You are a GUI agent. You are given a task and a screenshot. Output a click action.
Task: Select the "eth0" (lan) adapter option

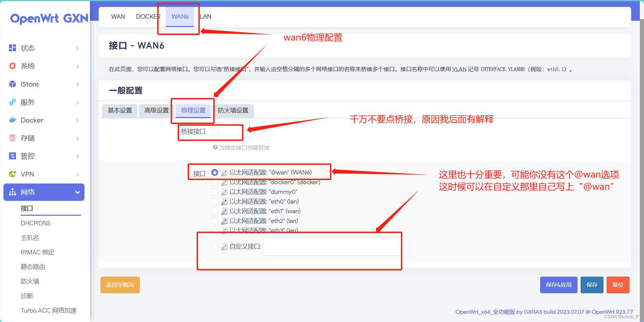215,201
